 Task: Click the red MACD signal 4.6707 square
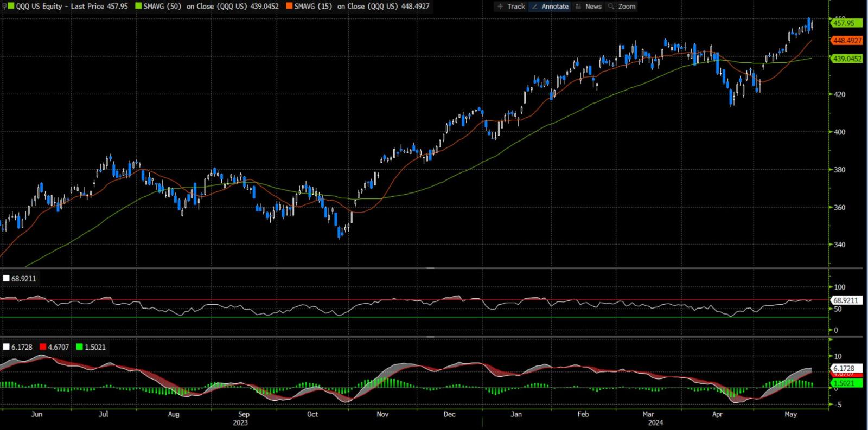tap(43, 347)
